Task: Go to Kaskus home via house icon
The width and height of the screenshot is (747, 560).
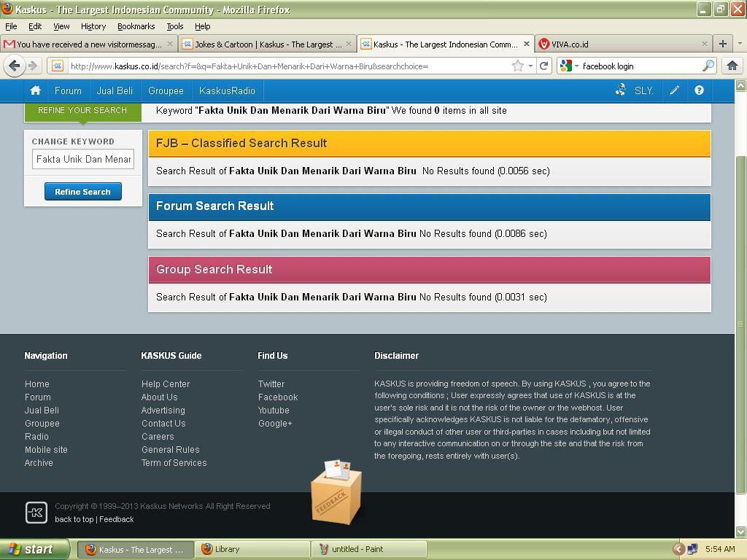Action: pos(35,90)
